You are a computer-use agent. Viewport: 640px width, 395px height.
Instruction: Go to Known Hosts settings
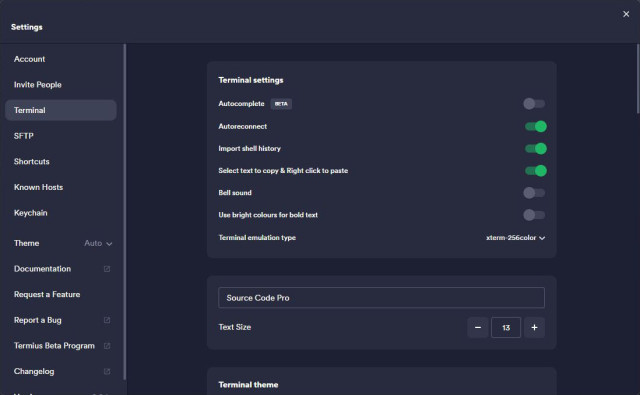[61, 187]
